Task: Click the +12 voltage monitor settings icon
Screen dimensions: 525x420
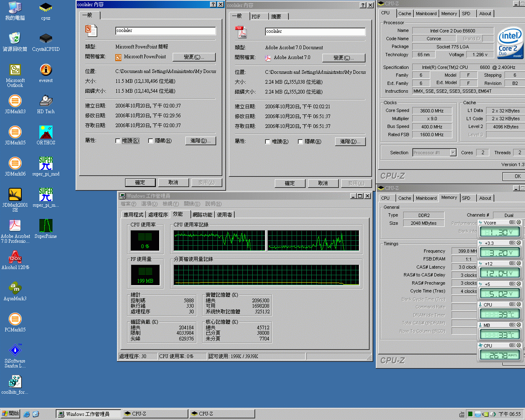Action: 512,263
